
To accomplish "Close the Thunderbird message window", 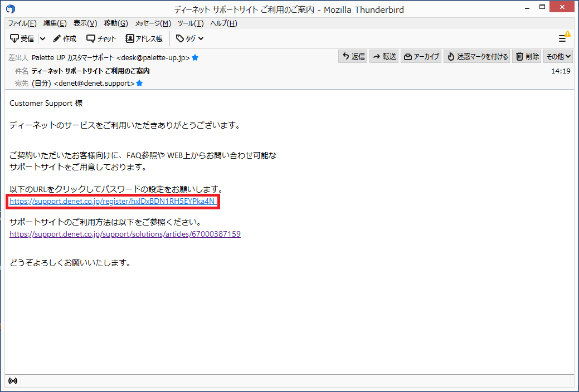I will (562, 7).
